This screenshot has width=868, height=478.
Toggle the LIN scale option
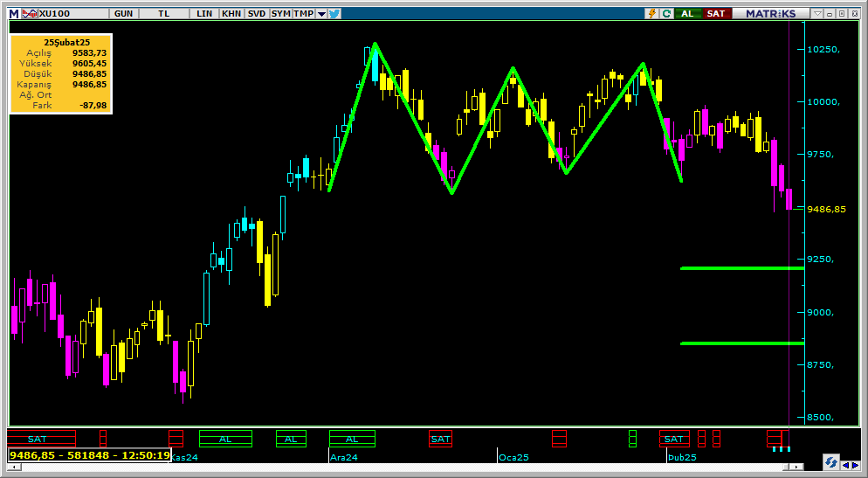204,13
